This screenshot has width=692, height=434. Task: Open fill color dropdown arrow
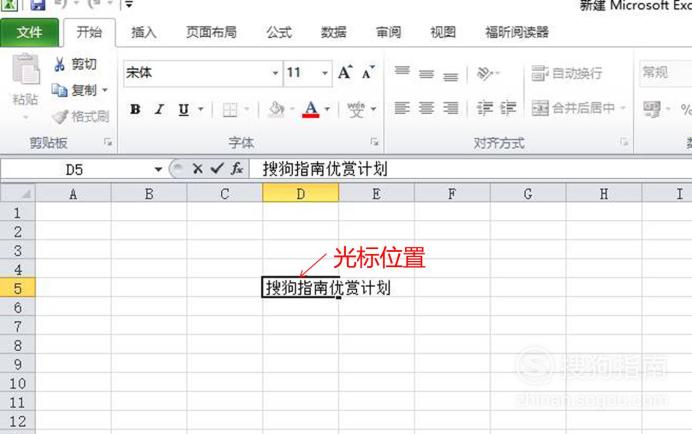click(292, 109)
